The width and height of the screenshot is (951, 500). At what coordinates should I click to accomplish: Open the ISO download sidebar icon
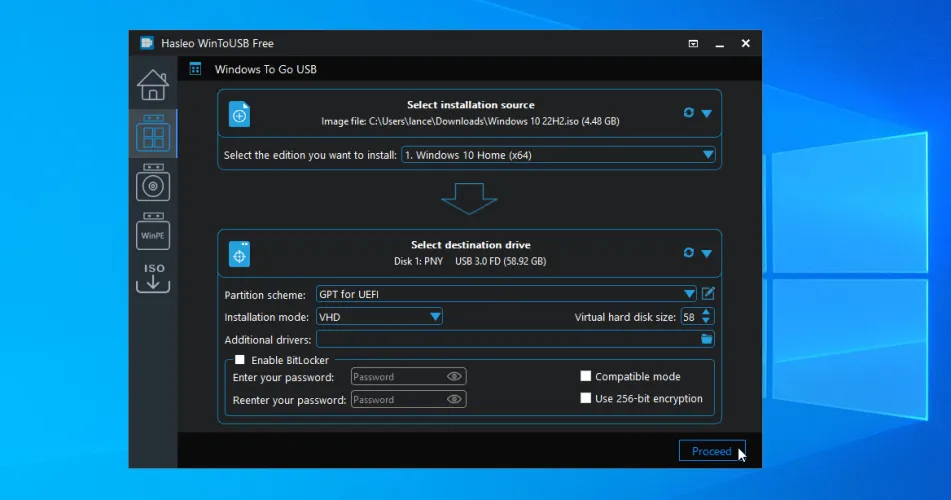point(153,279)
